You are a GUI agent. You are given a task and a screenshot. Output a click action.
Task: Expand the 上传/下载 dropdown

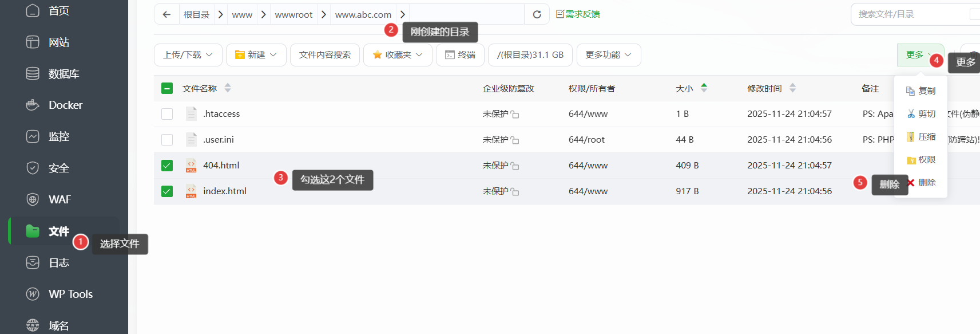point(188,55)
